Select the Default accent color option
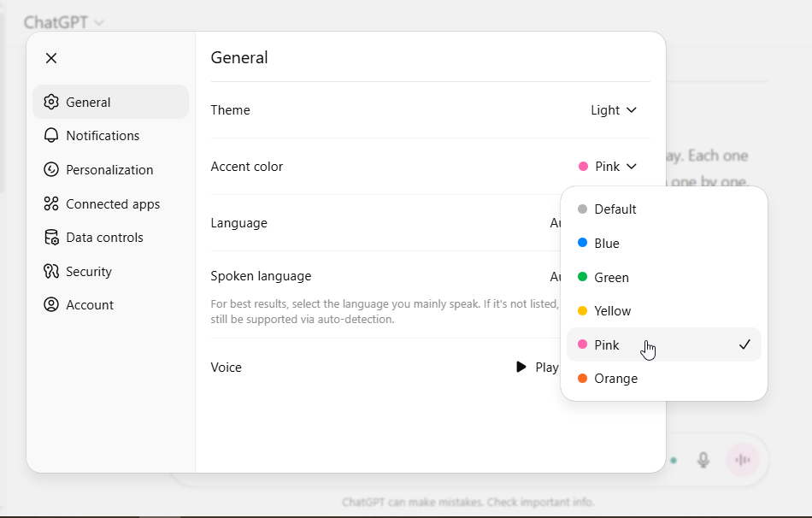The width and height of the screenshot is (812, 518). coord(615,209)
